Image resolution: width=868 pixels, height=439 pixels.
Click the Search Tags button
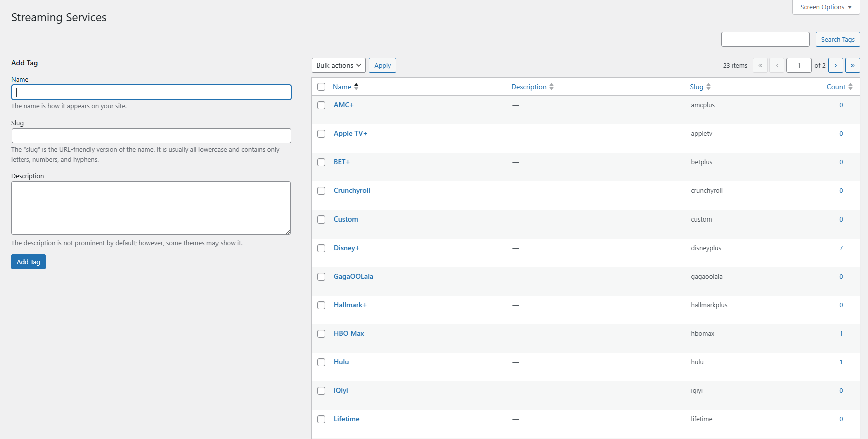pyautogui.click(x=837, y=39)
